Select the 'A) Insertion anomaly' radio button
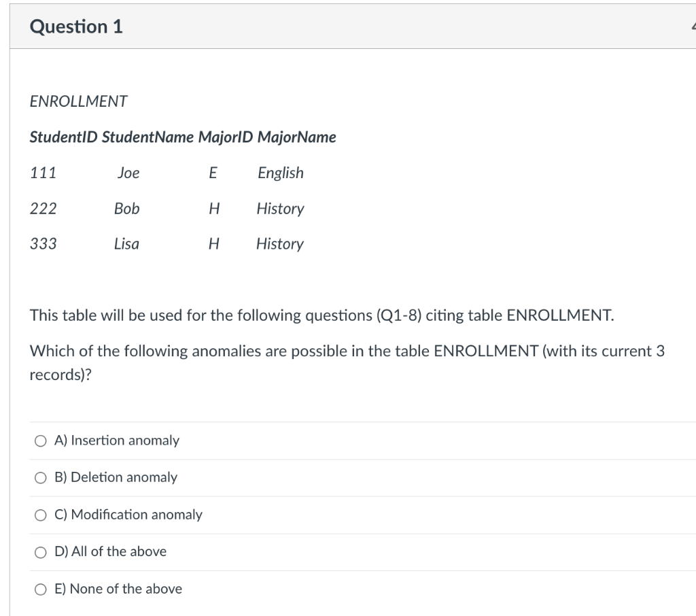 click(x=41, y=441)
